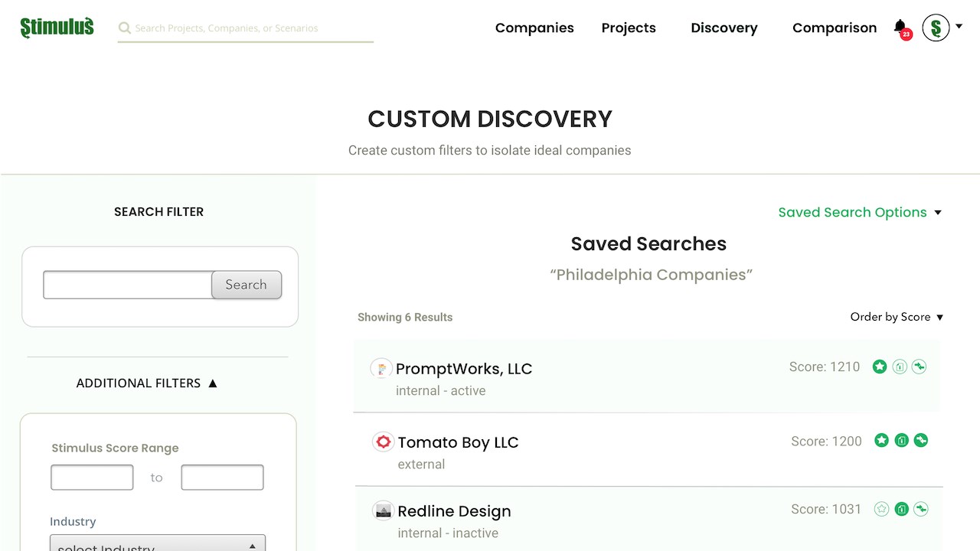Open the Order by Score dropdown
This screenshot has width=980, height=551.
[897, 317]
